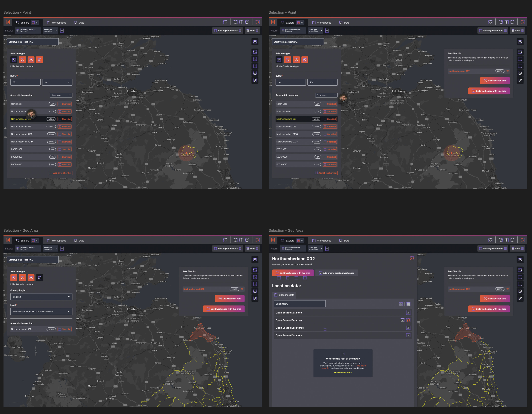
Task: Click the Workspaces tab icon
Action: (x=48, y=22)
